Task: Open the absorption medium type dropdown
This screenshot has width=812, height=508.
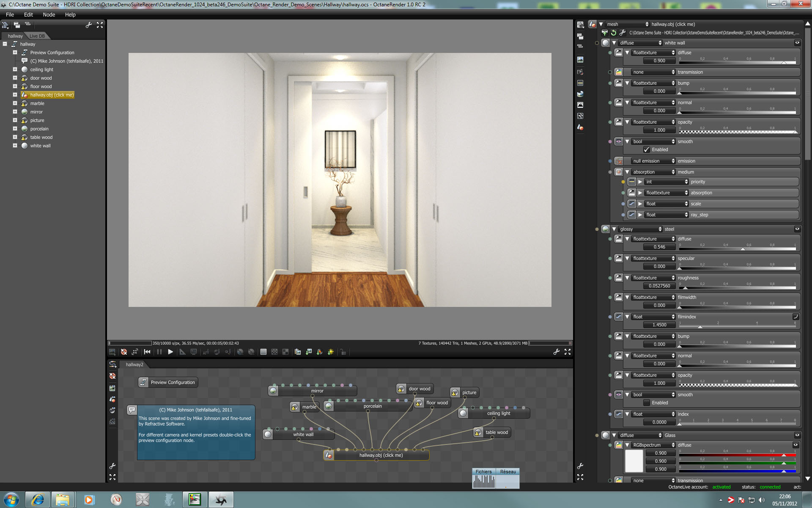Action: [x=653, y=172]
